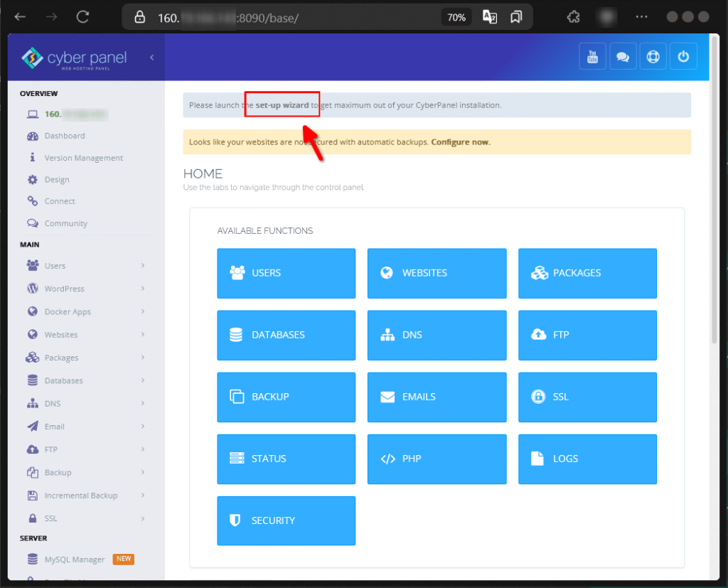Viewport: 728px width, 588px height.
Task: Click the browser reload icon
Action: tap(82, 16)
